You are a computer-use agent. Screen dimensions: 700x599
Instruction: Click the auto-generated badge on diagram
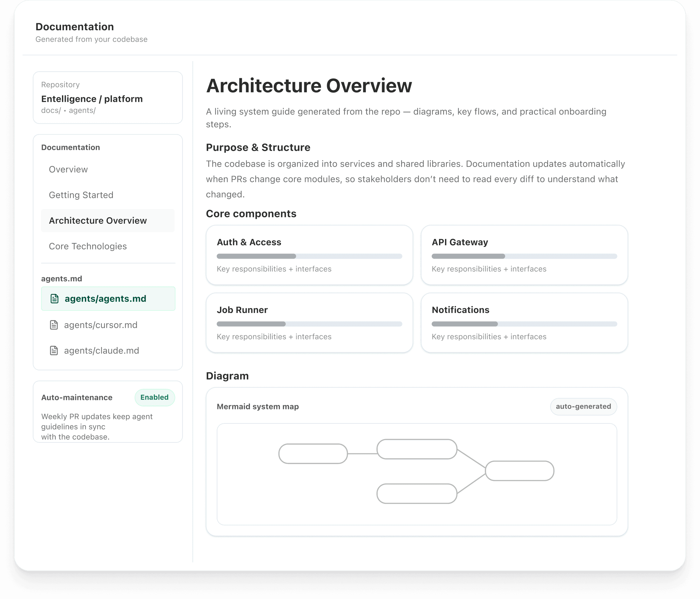click(x=583, y=407)
